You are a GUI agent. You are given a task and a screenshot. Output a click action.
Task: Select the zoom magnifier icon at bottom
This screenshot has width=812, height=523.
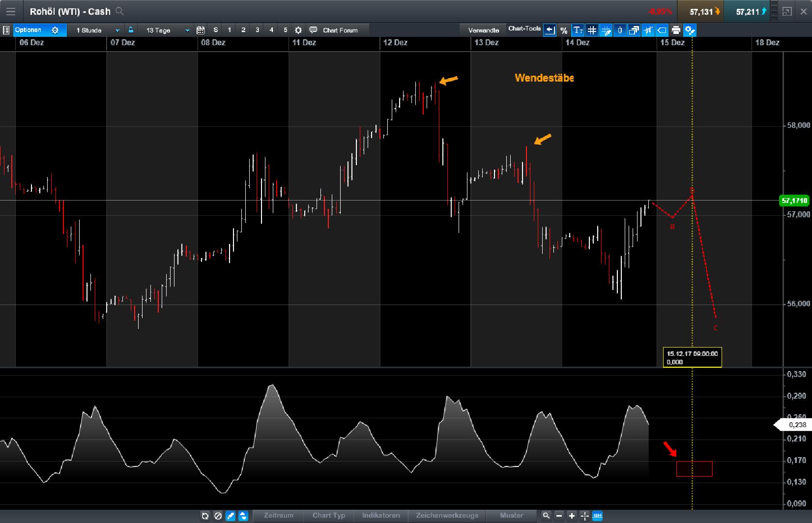pos(546,516)
